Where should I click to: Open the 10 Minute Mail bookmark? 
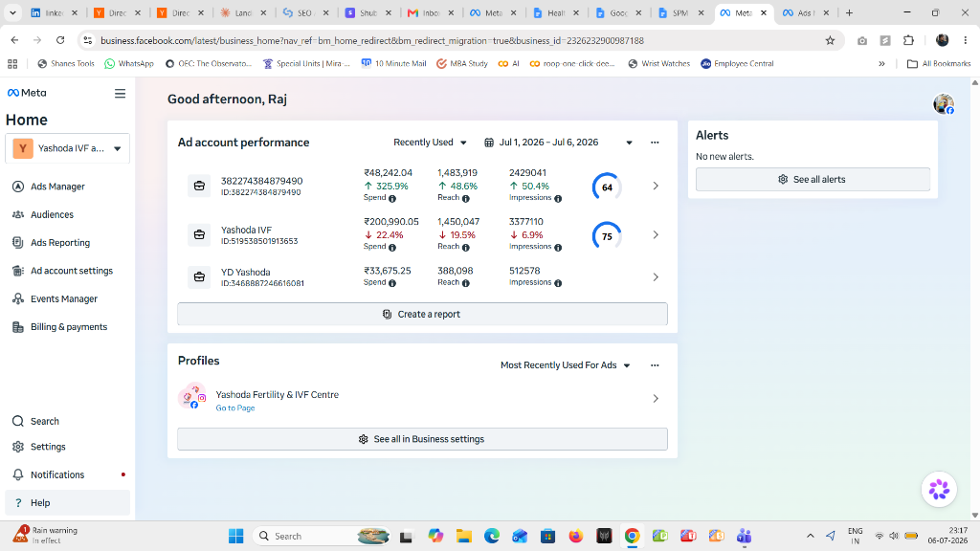[393, 64]
